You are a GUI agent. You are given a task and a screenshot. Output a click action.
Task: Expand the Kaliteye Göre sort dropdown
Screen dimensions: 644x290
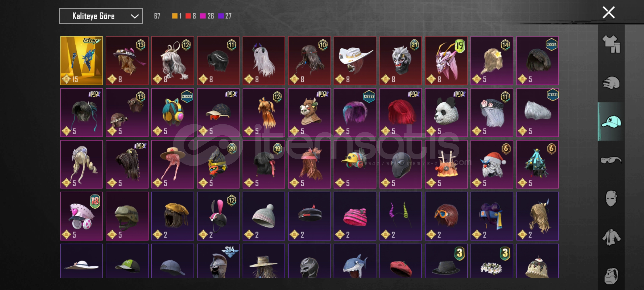coord(101,16)
